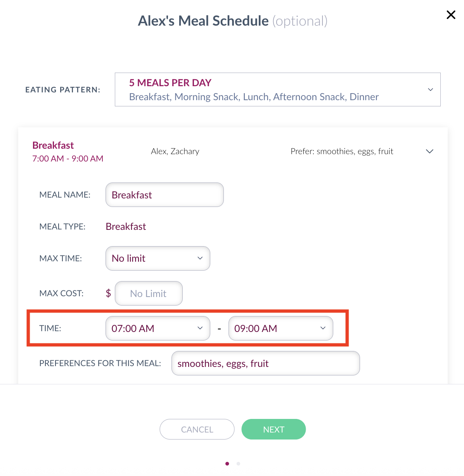Screen dimensions: 464x476
Task: Open the Max Time dropdown
Action: coord(158,258)
